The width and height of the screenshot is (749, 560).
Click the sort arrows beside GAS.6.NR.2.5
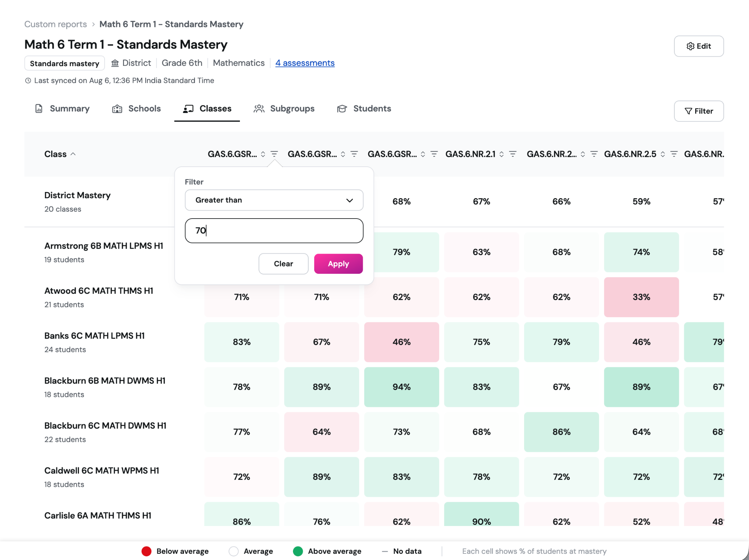pyautogui.click(x=663, y=154)
